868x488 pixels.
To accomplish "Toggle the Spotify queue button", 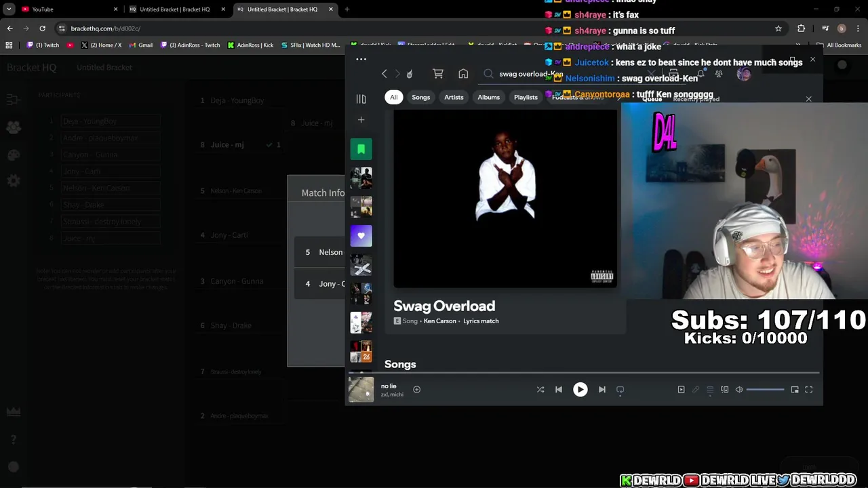I will [710, 390].
